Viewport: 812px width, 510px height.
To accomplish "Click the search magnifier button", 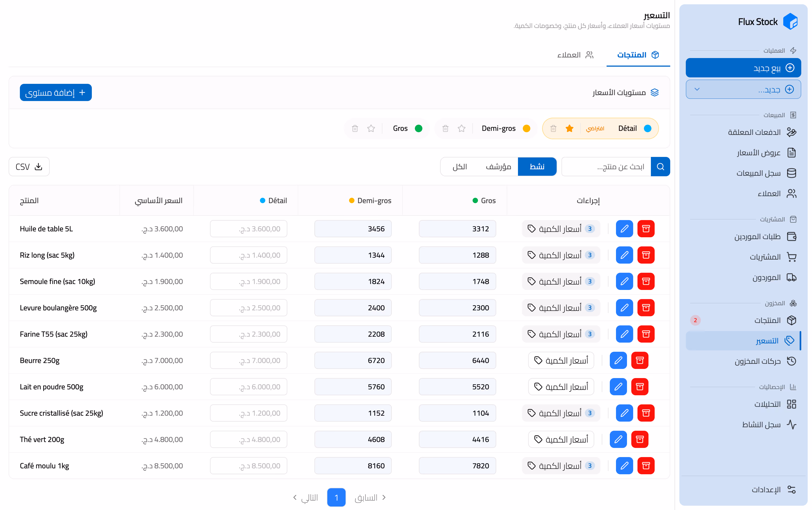I will coord(660,167).
